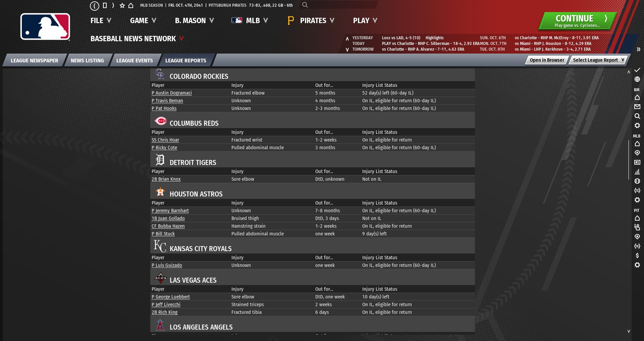Click the player figure icon under PIT
This screenshot has height=341, width=644.
click(637, 227)
